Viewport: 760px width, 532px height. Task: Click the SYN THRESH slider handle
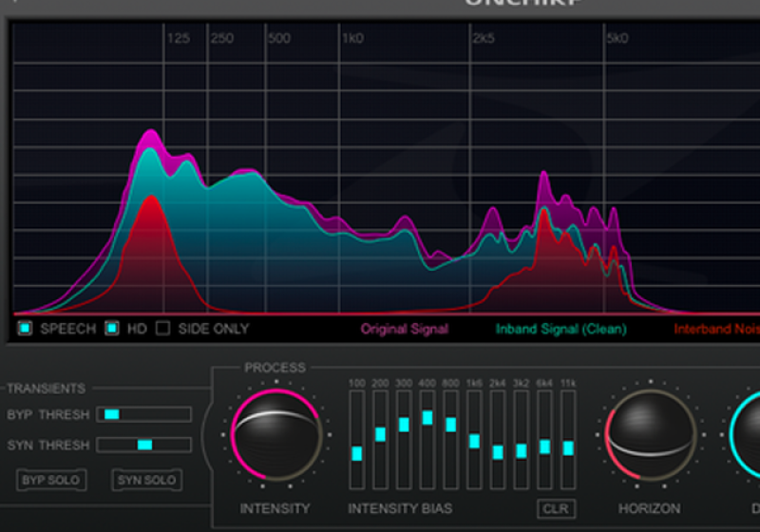(x=144, y=445)
